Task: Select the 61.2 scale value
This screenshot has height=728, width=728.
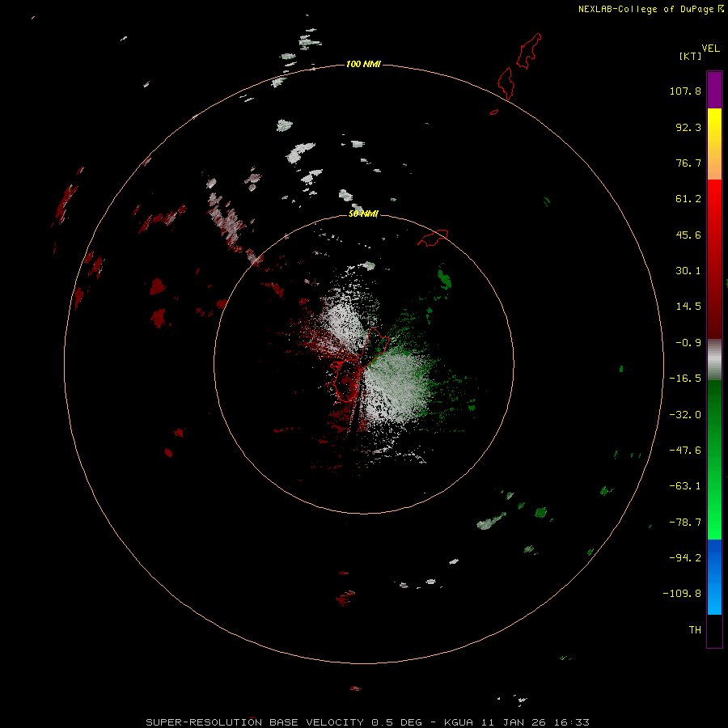Action: [688, 199]
